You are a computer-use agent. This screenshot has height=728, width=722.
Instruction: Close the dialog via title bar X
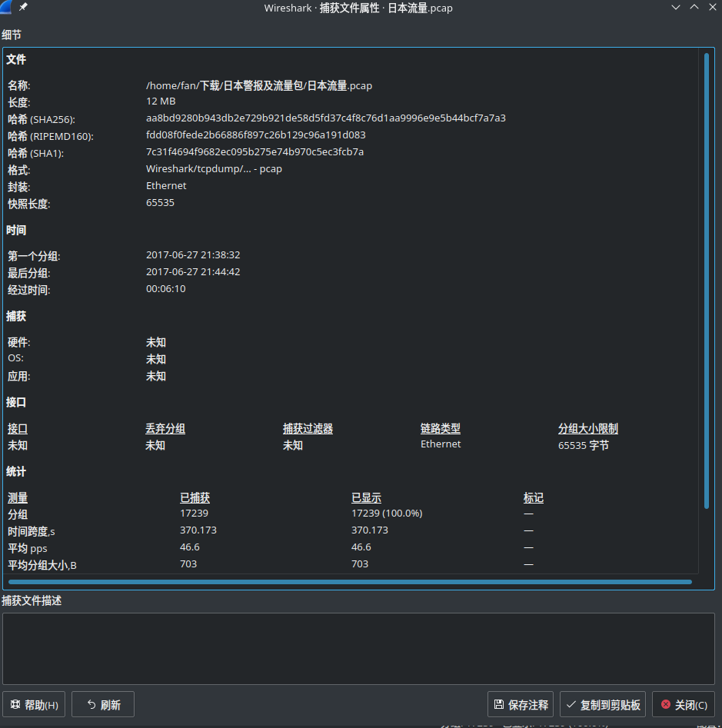(x=713, y=8)
